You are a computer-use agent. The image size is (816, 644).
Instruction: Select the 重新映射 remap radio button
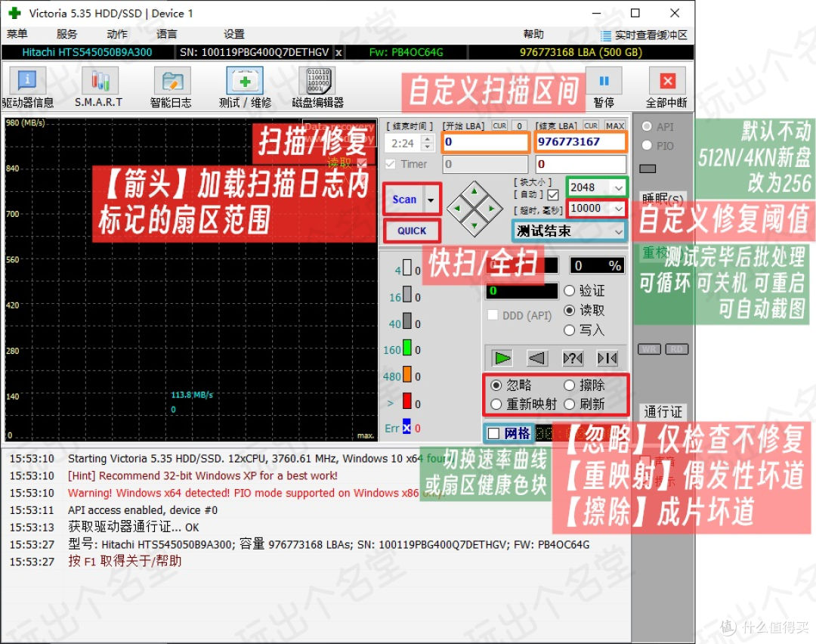496,404
